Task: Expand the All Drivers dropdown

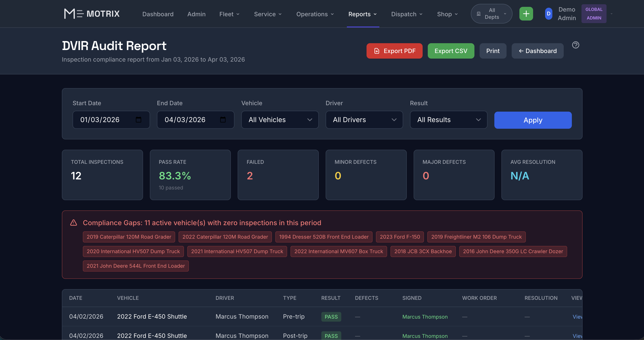Action: coord(364,120)
